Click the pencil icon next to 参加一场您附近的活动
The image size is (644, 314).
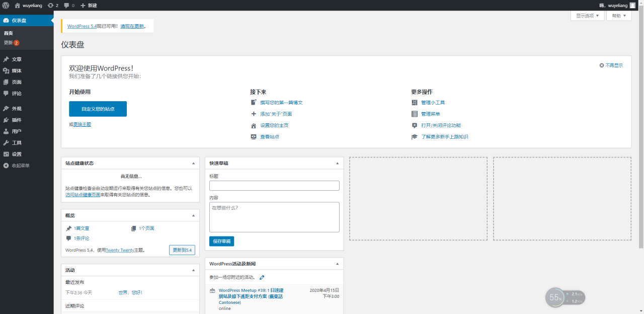click(x=262, y=277)
